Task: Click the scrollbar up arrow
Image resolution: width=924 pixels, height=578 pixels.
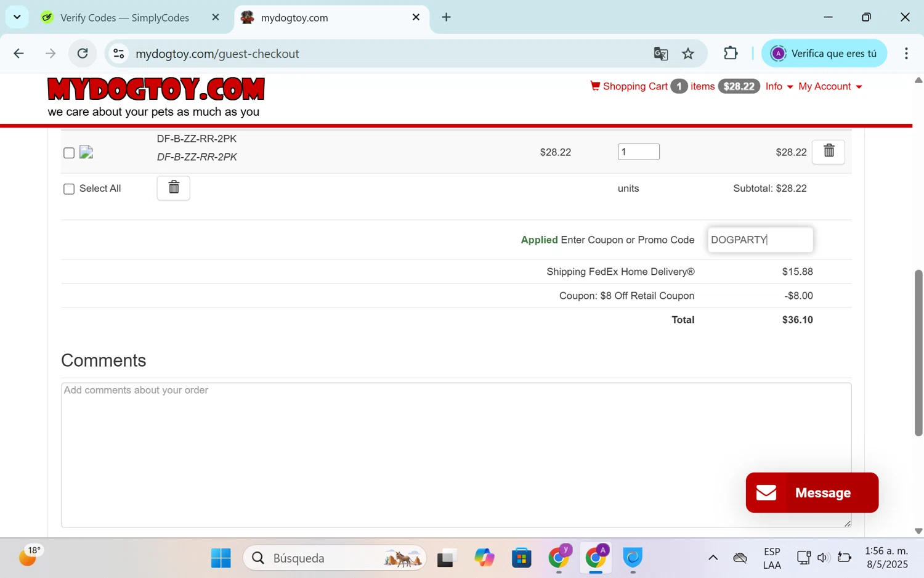Action: (x=918, y=80)
